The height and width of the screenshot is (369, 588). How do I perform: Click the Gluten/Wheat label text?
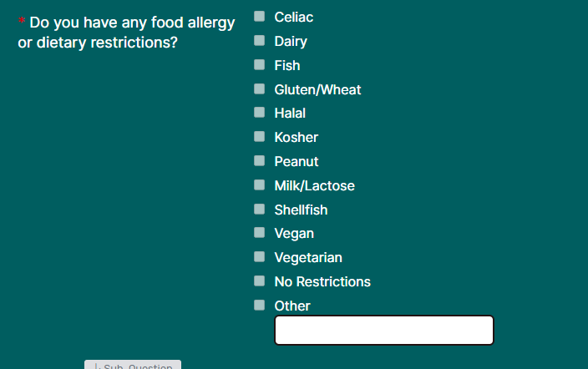click(317, 89)
